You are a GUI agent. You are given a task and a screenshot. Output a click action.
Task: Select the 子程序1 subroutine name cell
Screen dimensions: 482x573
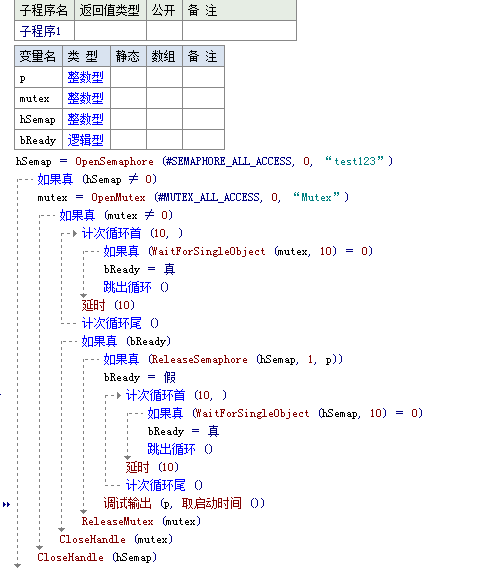(44, 31)
